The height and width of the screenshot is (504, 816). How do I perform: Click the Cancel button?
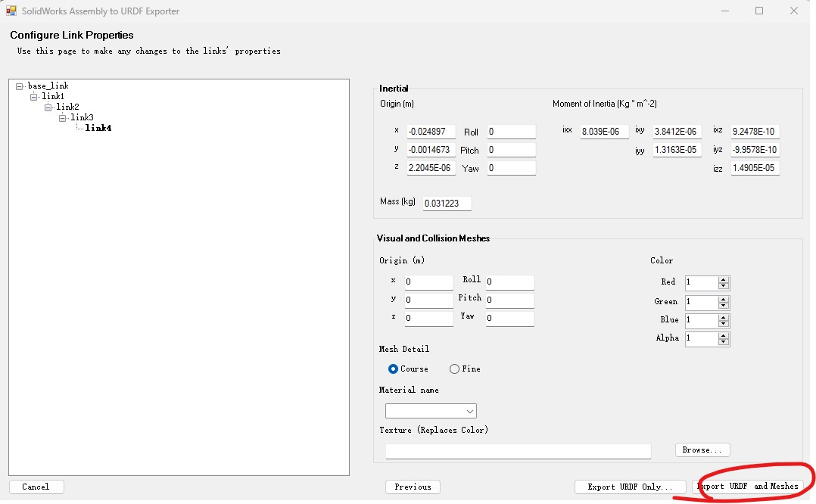point(36,487)
